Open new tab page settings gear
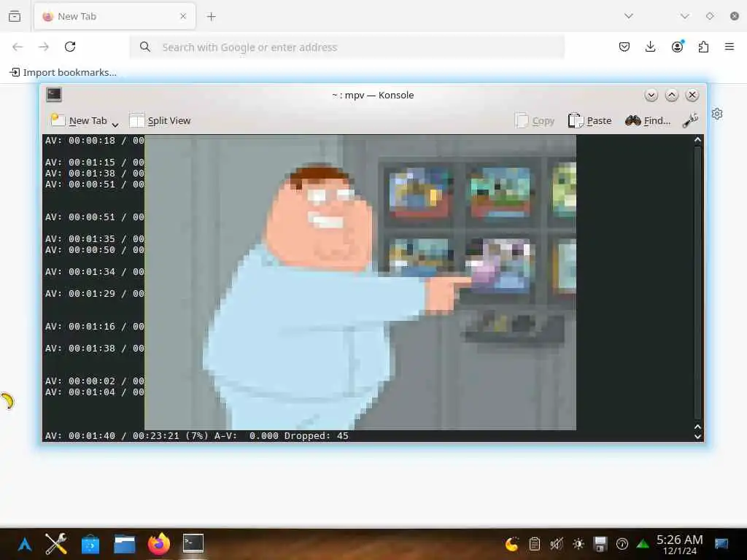The height and width of the screenshot is (560, 747). tap(717, 114)
